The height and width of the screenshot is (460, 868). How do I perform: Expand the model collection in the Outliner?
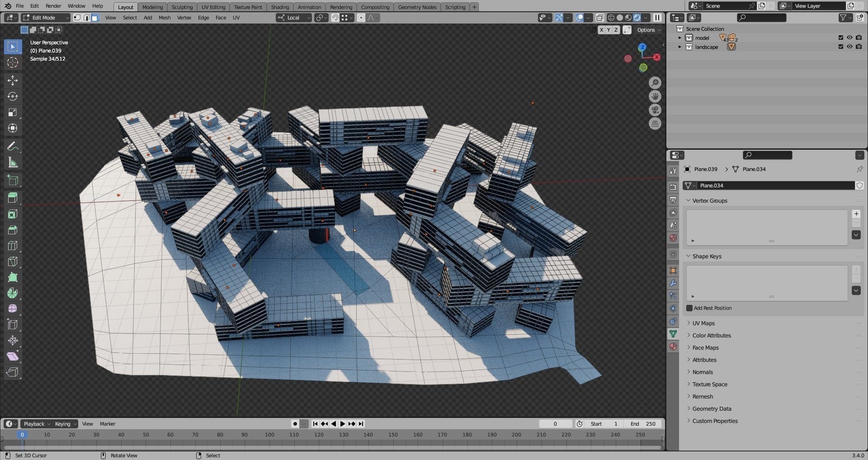[x=680, y=38]
